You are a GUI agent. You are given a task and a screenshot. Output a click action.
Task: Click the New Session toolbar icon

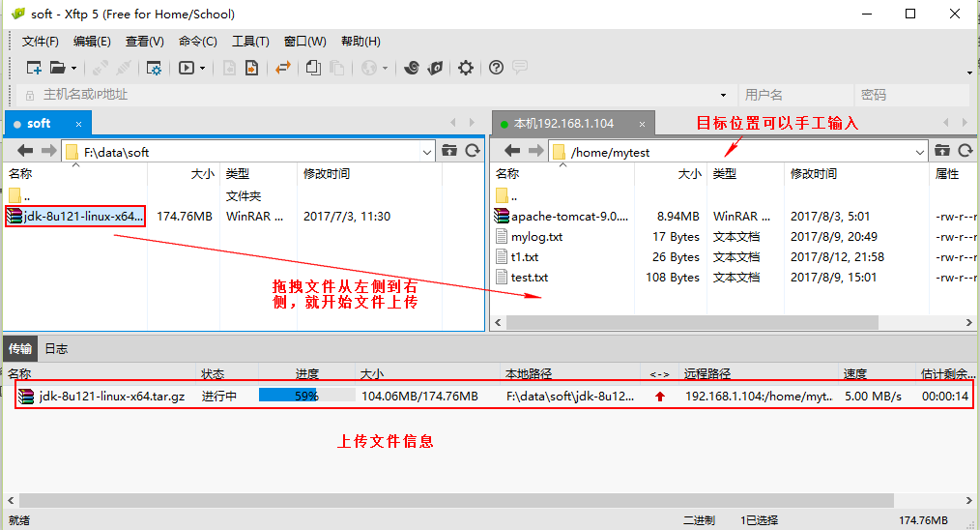tap(33, 68)
